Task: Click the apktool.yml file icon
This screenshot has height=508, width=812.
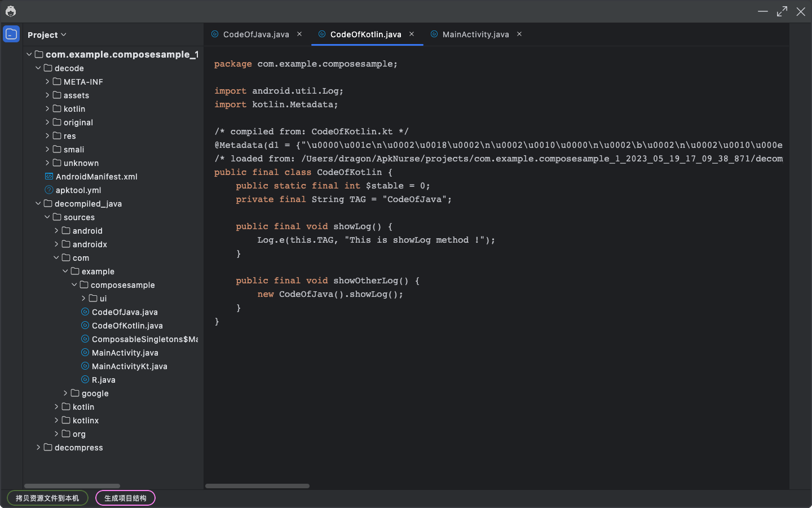Action: coord(49,190)
